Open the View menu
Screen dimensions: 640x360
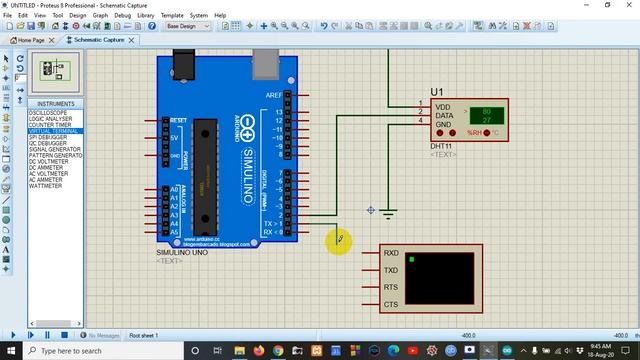tap(40, 15)
